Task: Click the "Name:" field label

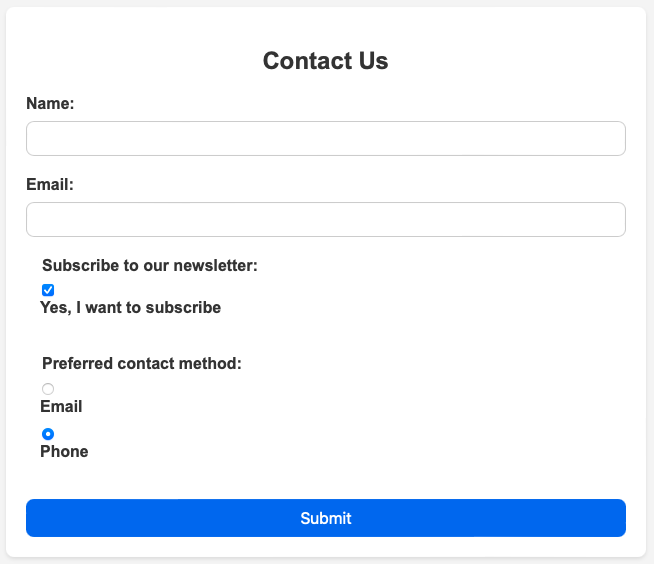Action: tap(50, 103)
